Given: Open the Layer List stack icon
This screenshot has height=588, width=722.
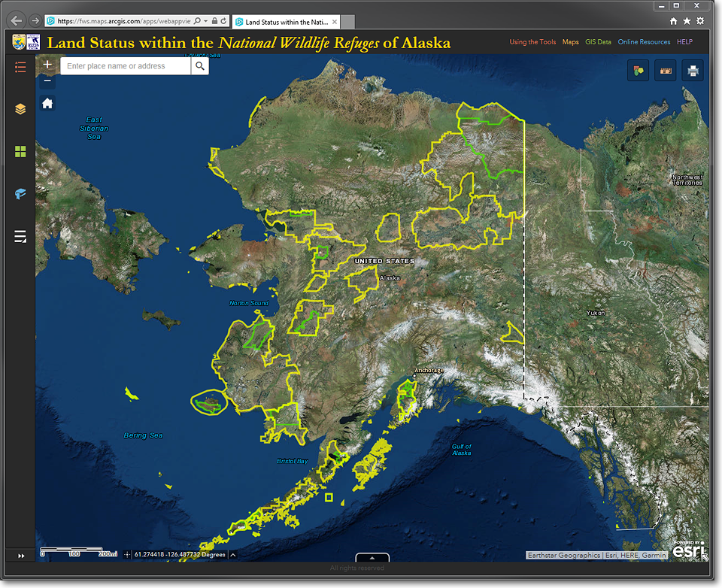Looking at the screenshot, I should coord(20,109).
